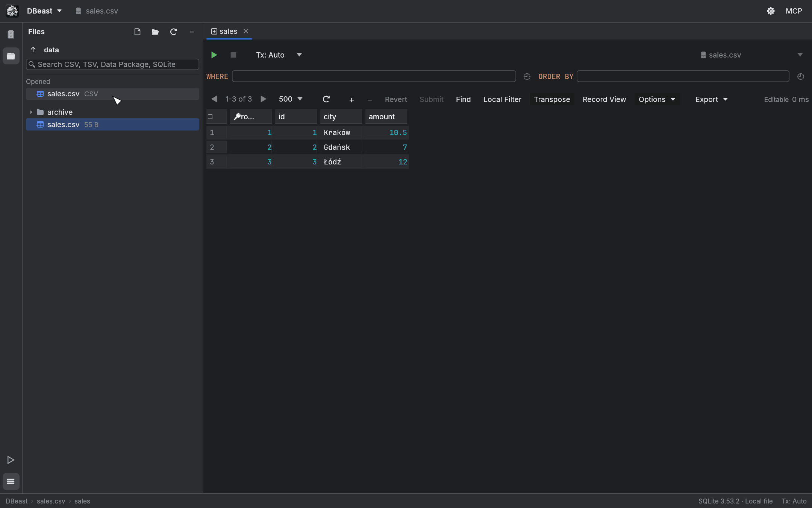Screen dimensions: 812x508
Task: Open WHERE filter history clock icon
Action: 527,76
